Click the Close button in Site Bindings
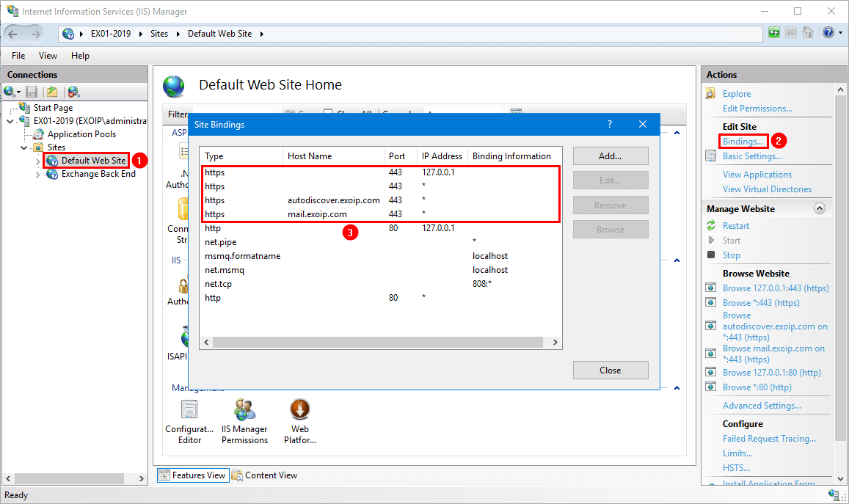This screenshot has width=849, height=504. click(611, 370)
